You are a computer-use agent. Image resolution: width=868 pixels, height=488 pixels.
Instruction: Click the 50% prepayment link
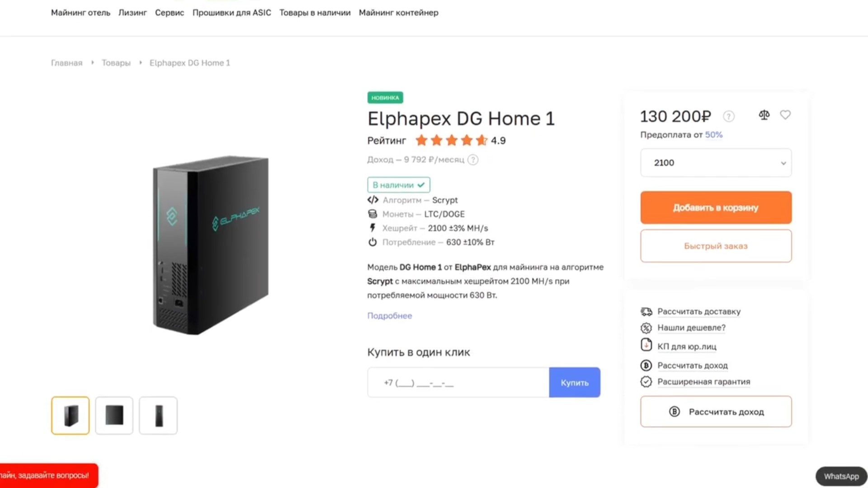coord(713,135)
